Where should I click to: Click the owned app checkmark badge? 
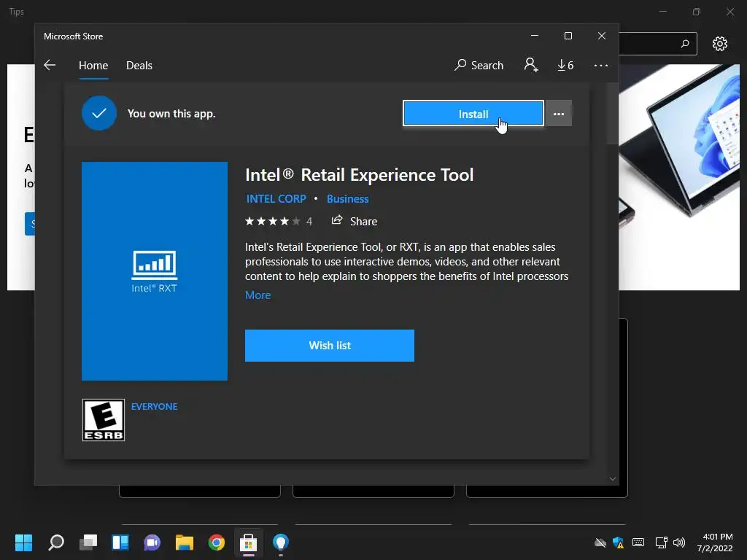99,113
